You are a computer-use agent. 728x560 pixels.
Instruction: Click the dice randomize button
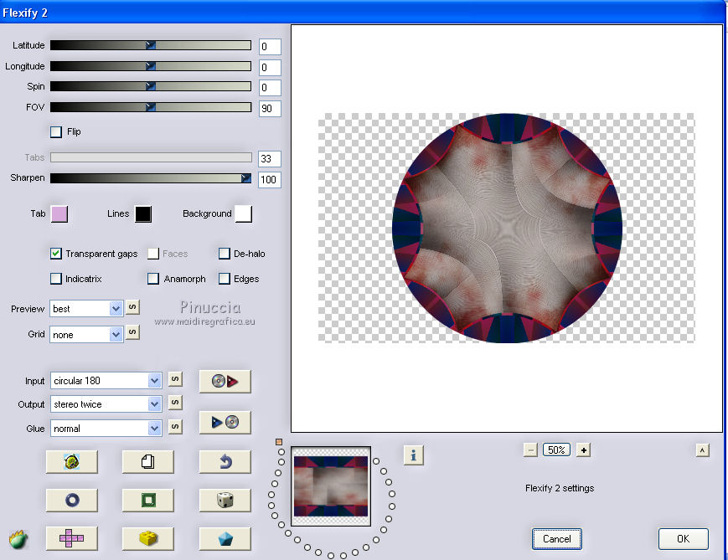click(225, 500)
